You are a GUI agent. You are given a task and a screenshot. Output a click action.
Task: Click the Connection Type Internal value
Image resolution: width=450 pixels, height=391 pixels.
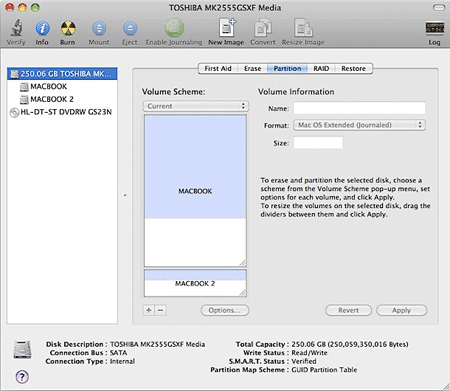(x=122, y=361)
